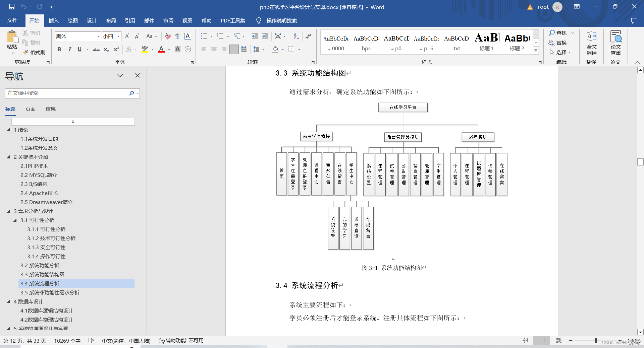
Task: Click the Paste clipboard icon
Action: [12, 37]
